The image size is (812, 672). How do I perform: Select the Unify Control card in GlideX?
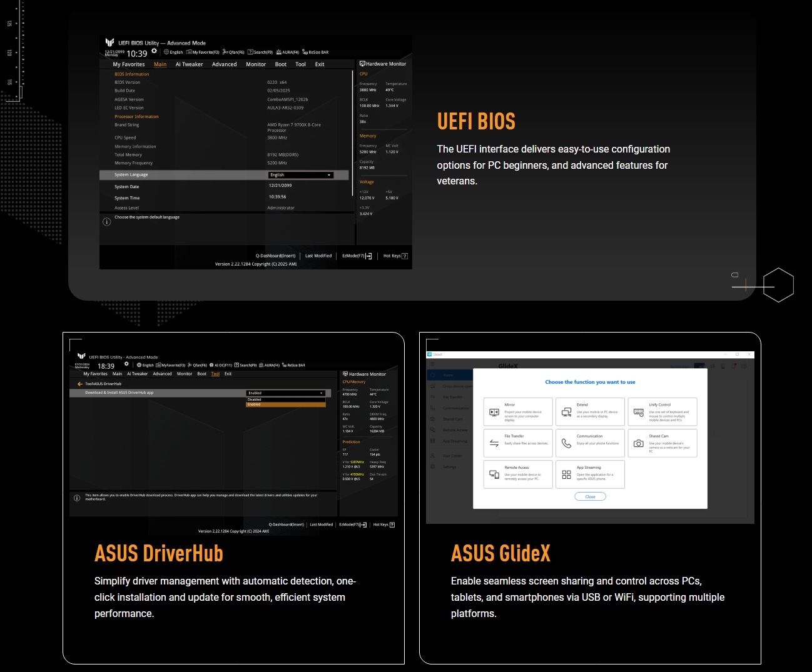[x=662, y=412]
